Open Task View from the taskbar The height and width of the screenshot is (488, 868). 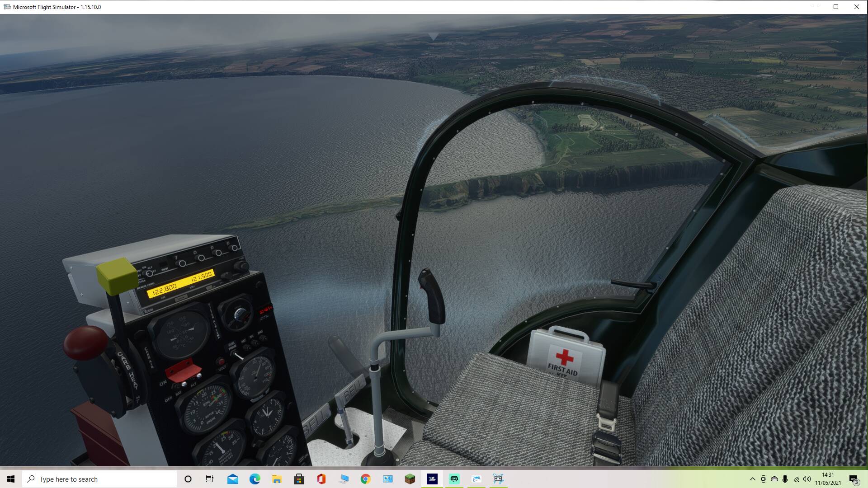click(x=210, y=479)
